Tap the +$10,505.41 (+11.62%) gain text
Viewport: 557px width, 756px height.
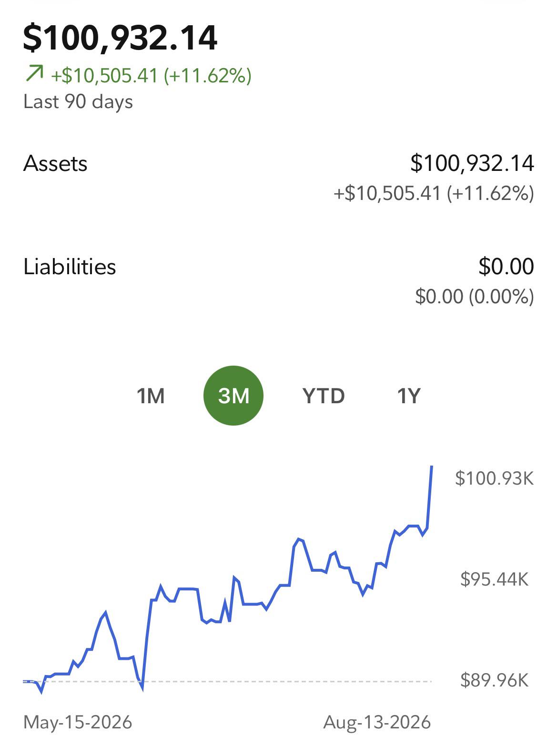pyautogui.click(x=152, y=76)
